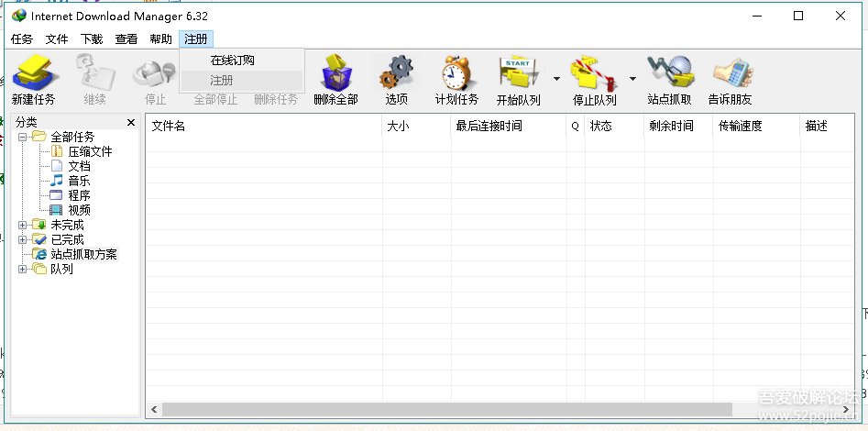Viewport: 868px width, 431px height.
Task: Select the 压缩文件 category
Action: pos(90,151)
